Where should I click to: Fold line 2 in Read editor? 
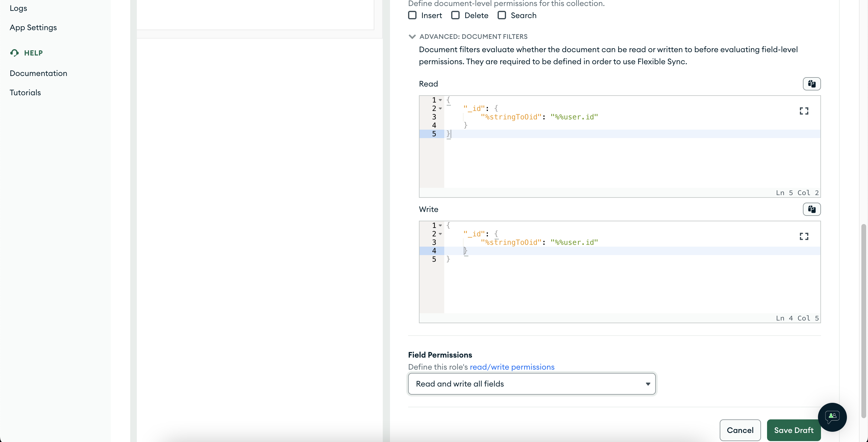pyautogui.click(x=440, y=108)
